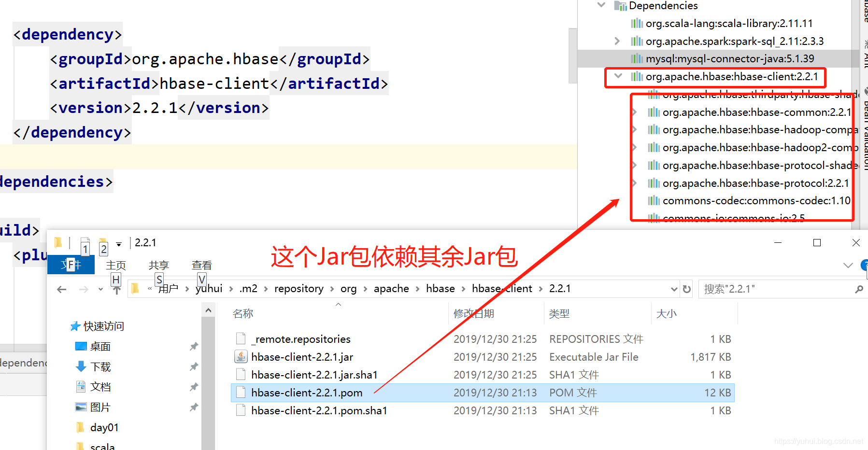Expand the Explorer ribbon chevron
This screenshot has height=450, width=868.
(848, 265)
